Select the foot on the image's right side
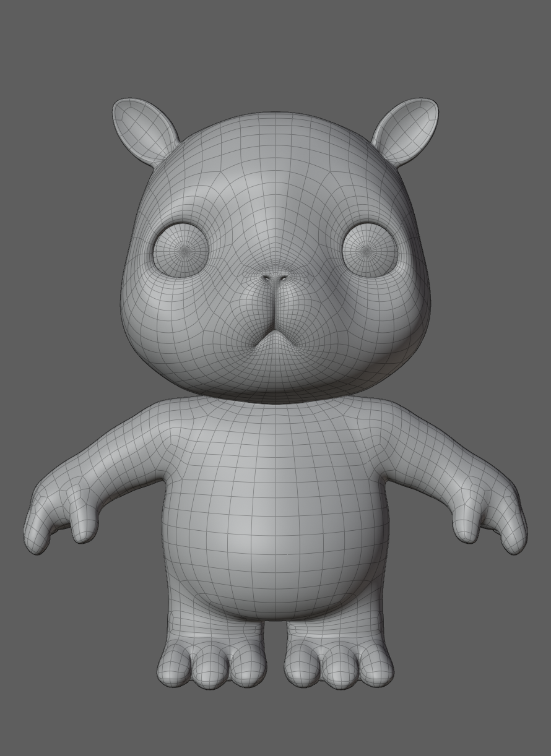 (339, 662)
